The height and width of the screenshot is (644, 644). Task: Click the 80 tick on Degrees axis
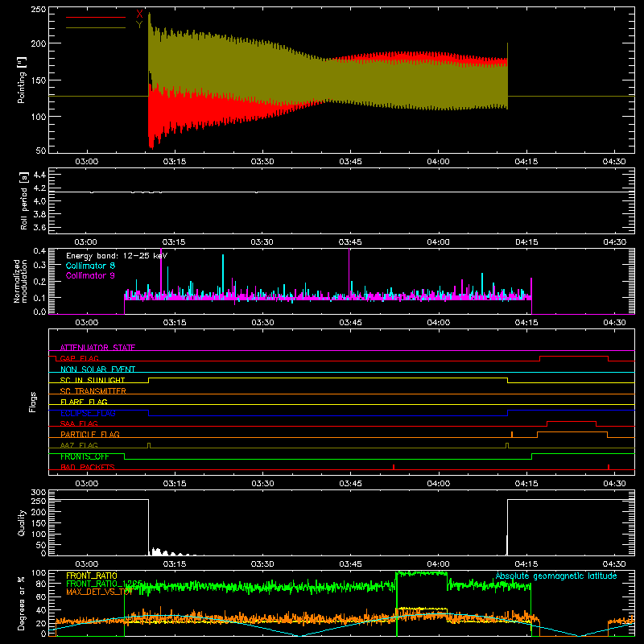[x=41, y=584]
